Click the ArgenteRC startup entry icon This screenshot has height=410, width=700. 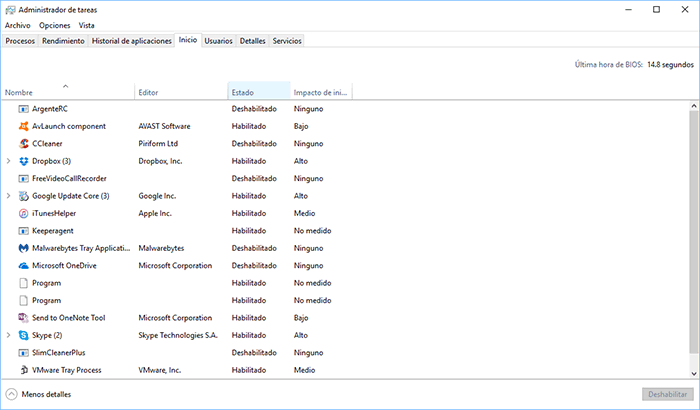(x=23, y=109)
